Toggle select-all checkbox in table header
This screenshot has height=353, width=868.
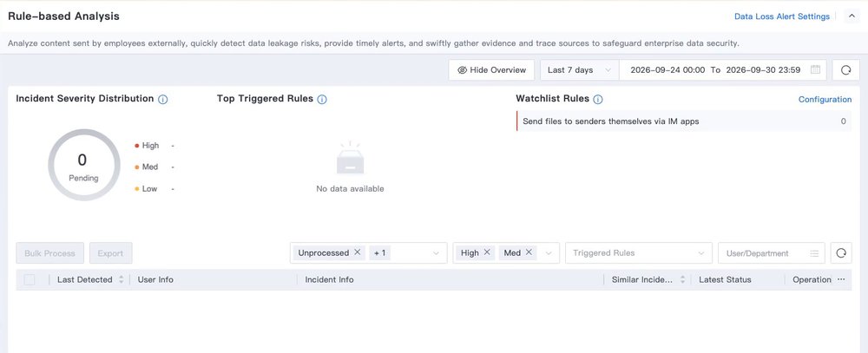pos(30,280)
